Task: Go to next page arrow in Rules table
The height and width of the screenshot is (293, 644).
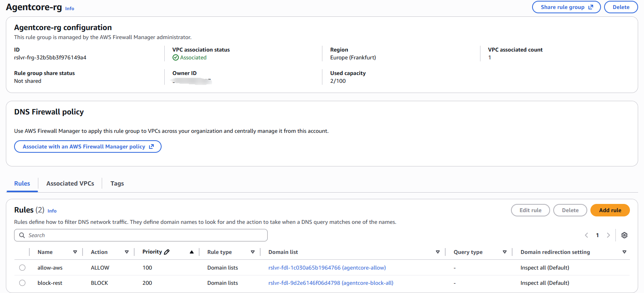Action: tap(608, 235)
